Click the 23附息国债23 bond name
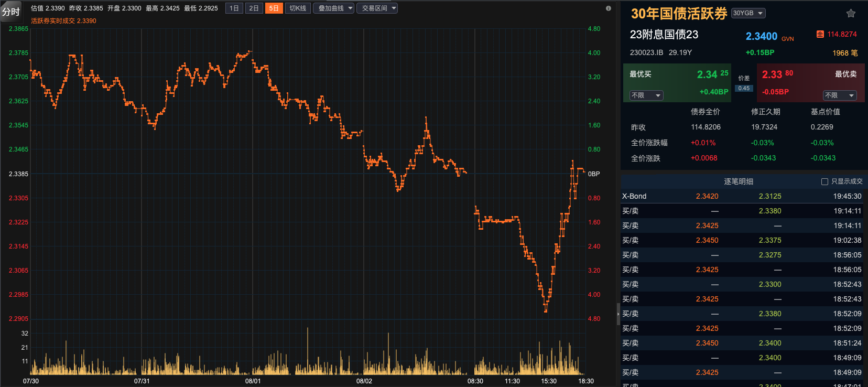Screen dimensions: 868x387 [664, 35]
